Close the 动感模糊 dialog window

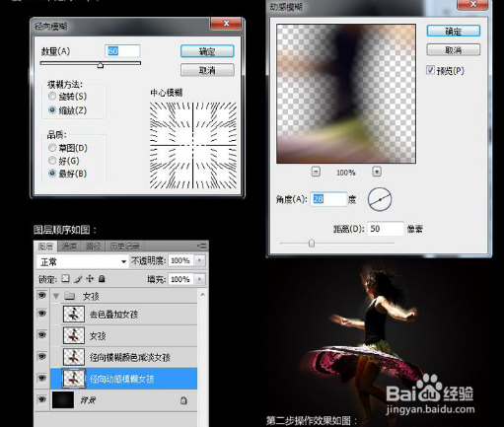(x=473, y=4)
